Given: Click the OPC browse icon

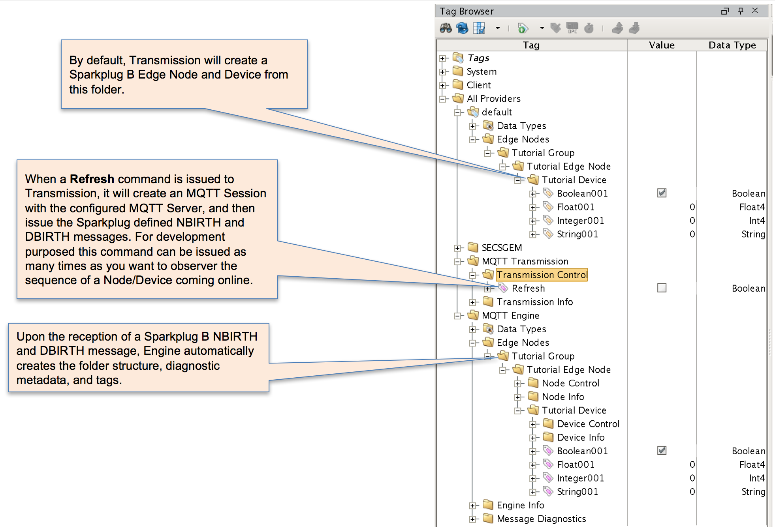Looking at the screenshot, I should pyautogui.click(x=572, y=28).
